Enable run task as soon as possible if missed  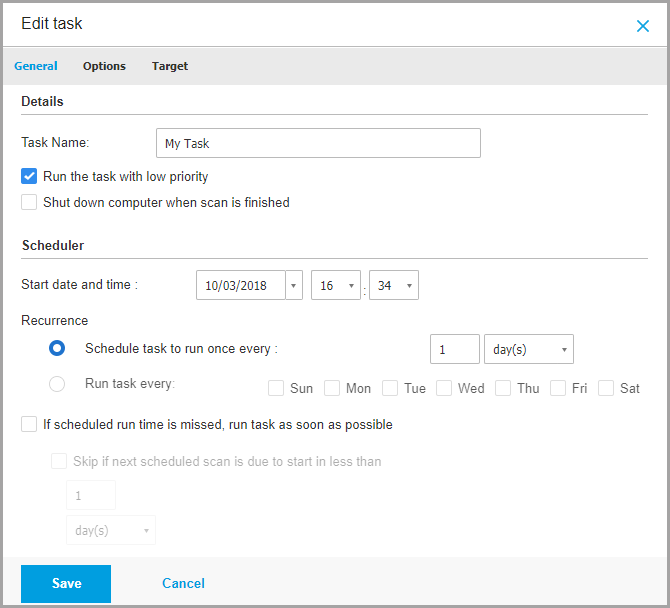[29, 425]
